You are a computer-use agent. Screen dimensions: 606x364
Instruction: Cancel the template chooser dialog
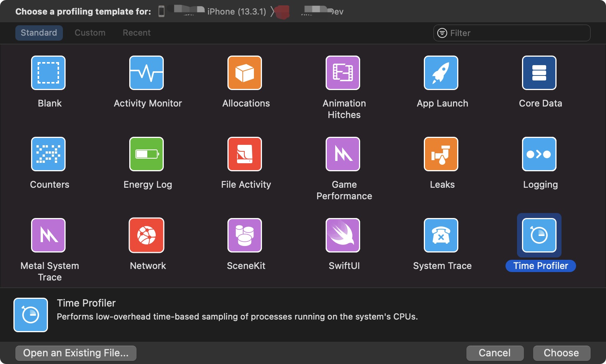495,353
